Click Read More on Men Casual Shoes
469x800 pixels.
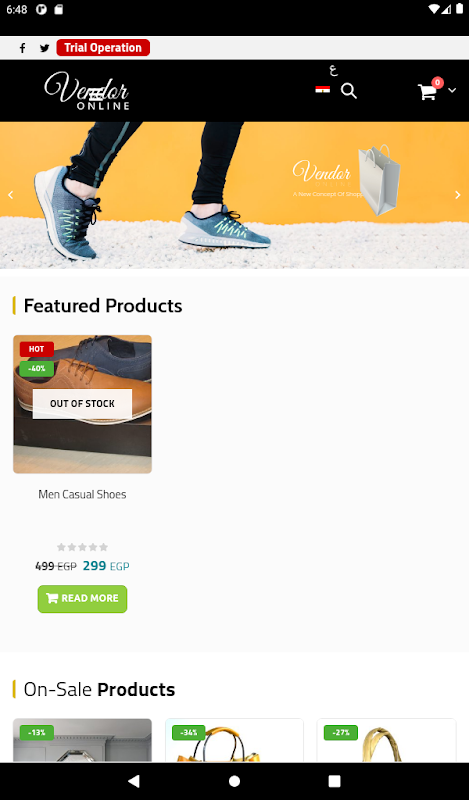click(82, 598)
